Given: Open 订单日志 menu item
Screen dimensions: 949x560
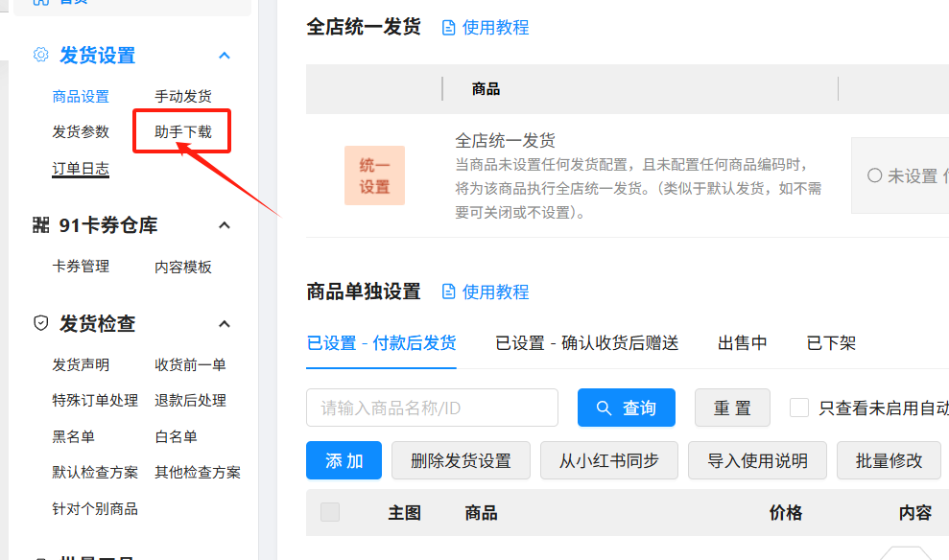Looking at the screenshot, I should coord(81,168).
